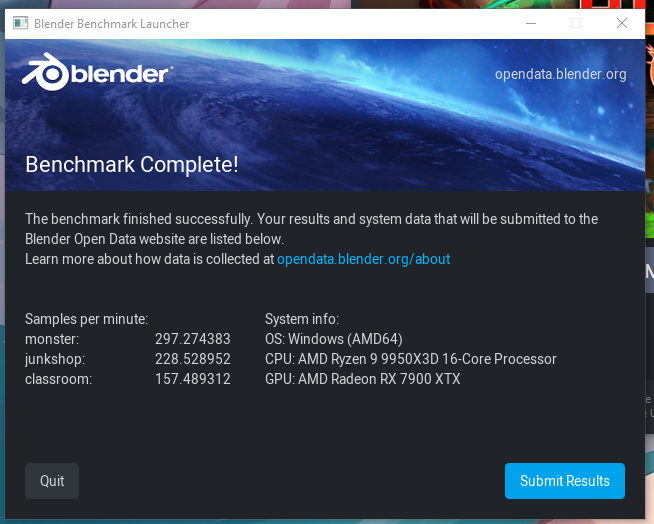Image resolution: width=654 pixels, height=524 pixels.
Task: Close the Blender Benchmark Launcher window
Action: tap(622, 23)
